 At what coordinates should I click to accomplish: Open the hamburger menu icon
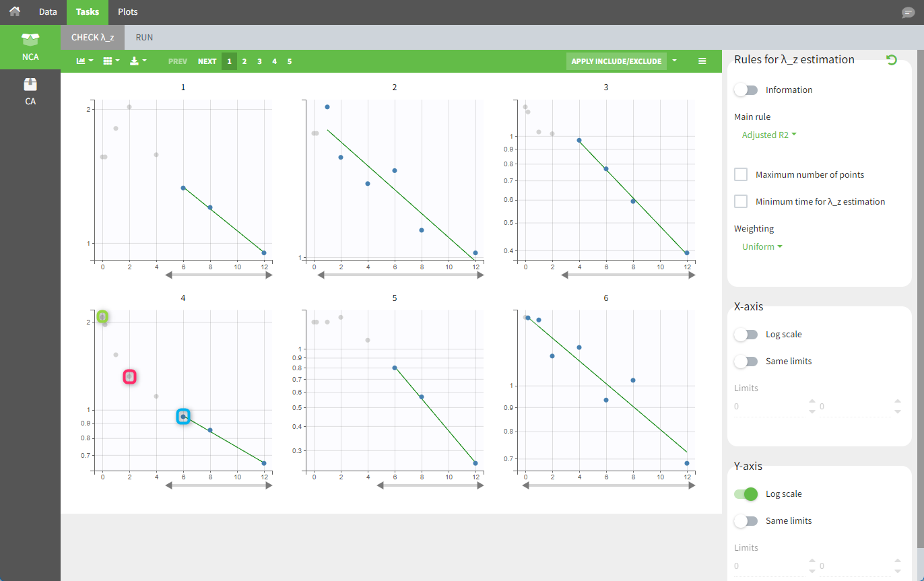coord(702,61)
